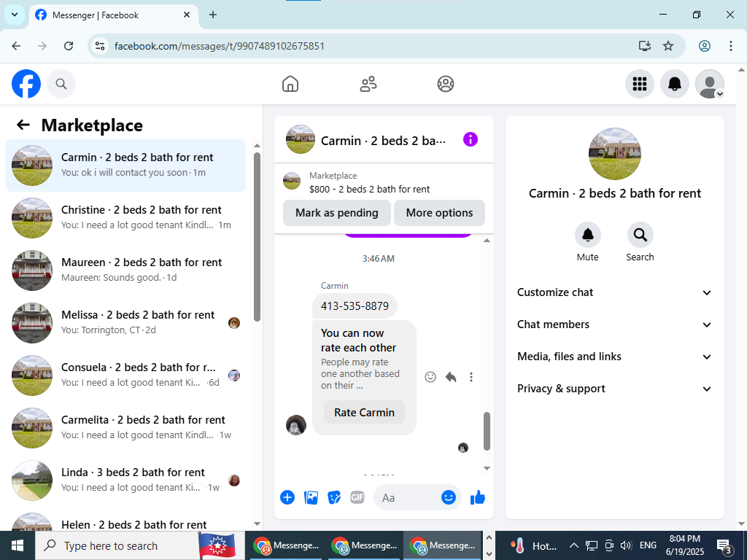Install app icon in address bar

tap(645, 46)
